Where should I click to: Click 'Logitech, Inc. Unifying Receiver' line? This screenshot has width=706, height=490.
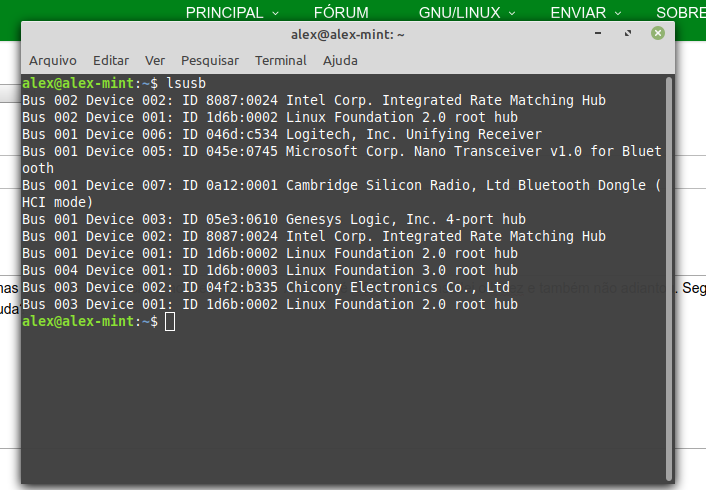[282, 134]
